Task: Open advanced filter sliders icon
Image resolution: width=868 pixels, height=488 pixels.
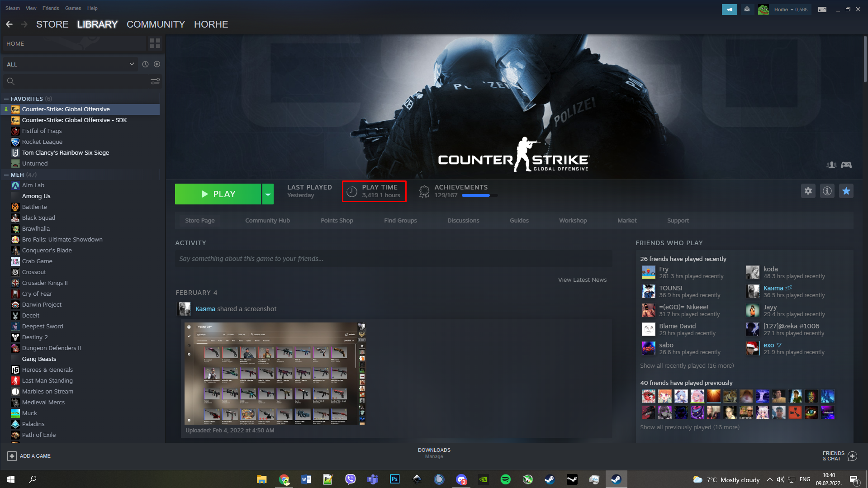Action: click(x=155, y=81)
